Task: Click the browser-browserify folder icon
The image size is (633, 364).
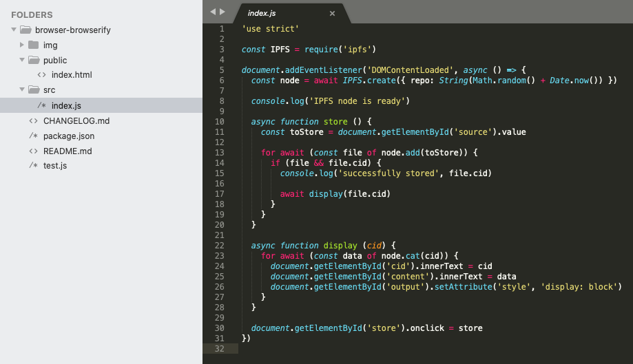Action: (x=26, y=30)
